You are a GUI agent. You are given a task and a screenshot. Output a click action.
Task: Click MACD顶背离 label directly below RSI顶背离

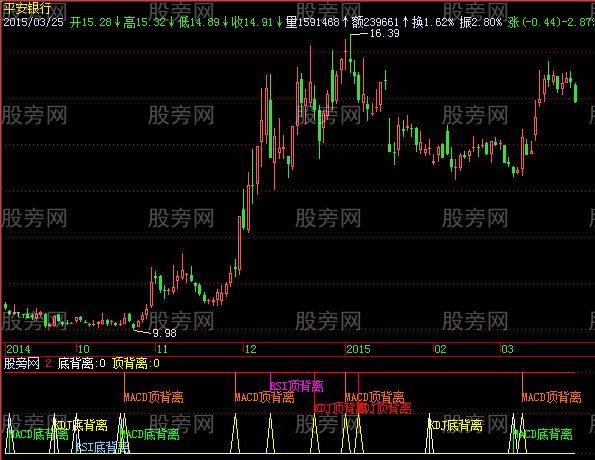pos(264,397)
